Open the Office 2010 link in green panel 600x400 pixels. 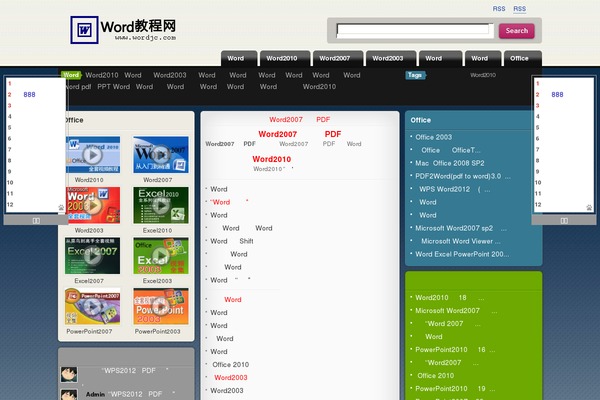(x=435, y=376)
